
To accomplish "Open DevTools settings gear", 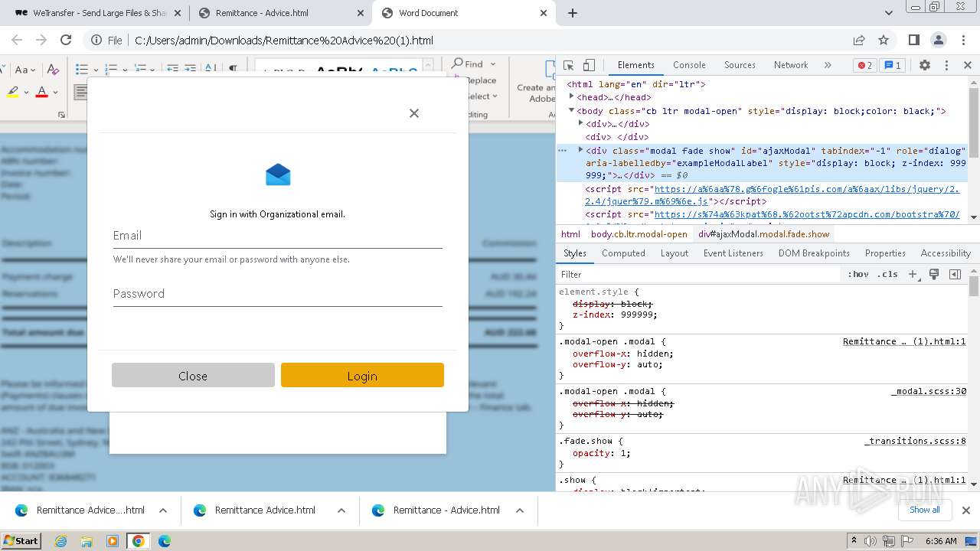I will click(x=925, y=65).
